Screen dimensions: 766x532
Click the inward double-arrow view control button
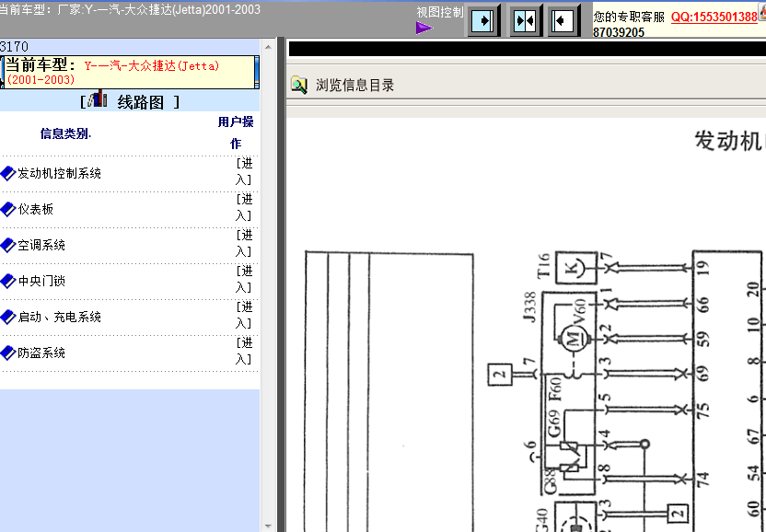pyautogui.click(x=525, y=20)
